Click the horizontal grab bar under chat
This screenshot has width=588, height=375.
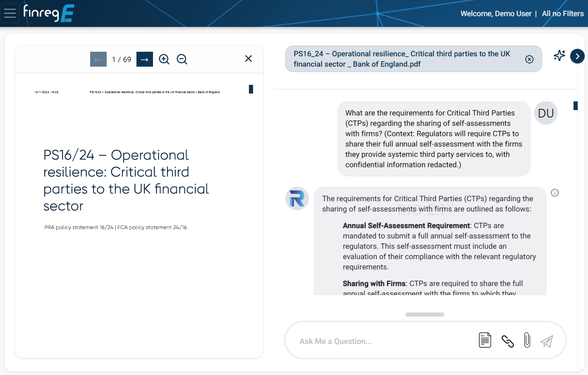click(425, 315)
